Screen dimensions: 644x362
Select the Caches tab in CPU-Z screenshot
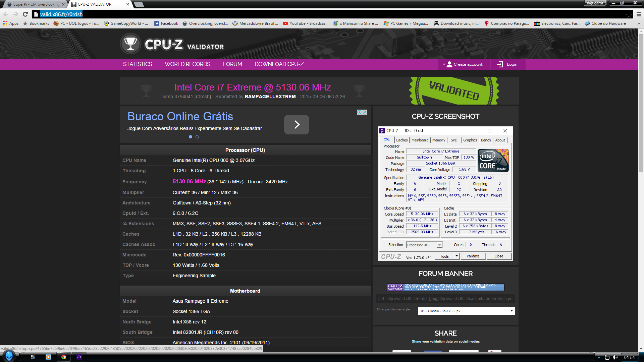pyautogui.click(x=401, y=140)
